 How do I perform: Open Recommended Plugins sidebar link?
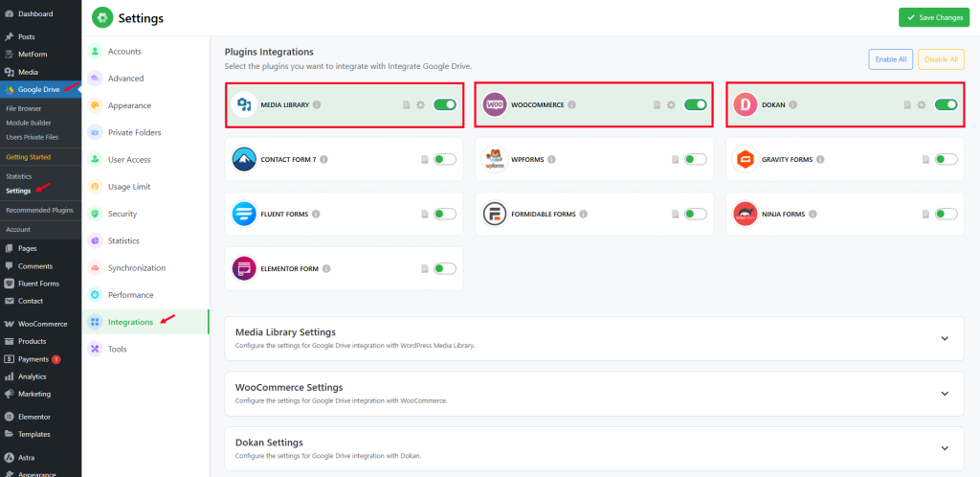[40, 210]
